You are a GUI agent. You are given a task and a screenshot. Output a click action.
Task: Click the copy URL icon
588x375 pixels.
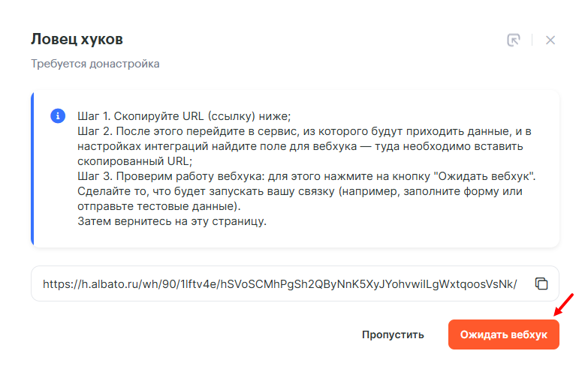541,283
